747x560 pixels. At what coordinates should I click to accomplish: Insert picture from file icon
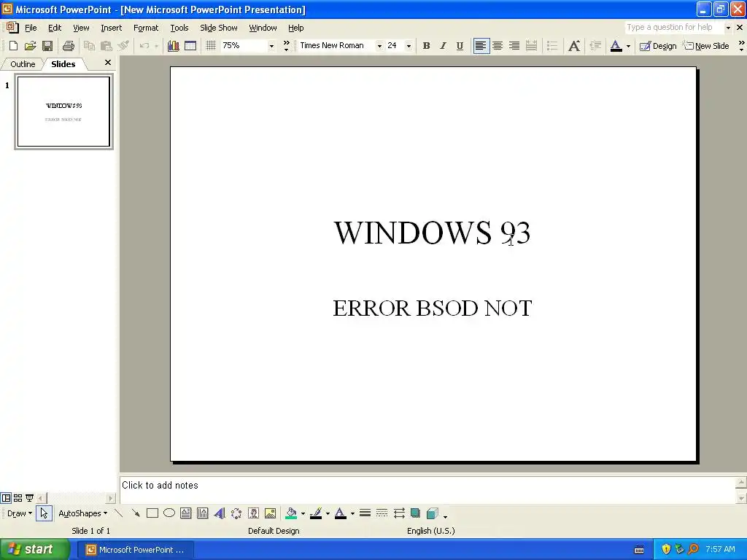coord(270,513)
